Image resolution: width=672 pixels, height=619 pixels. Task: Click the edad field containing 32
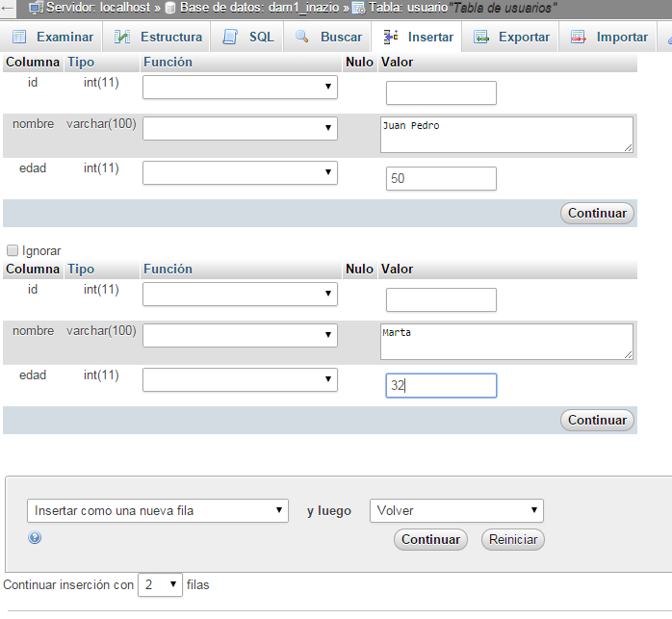441,386
